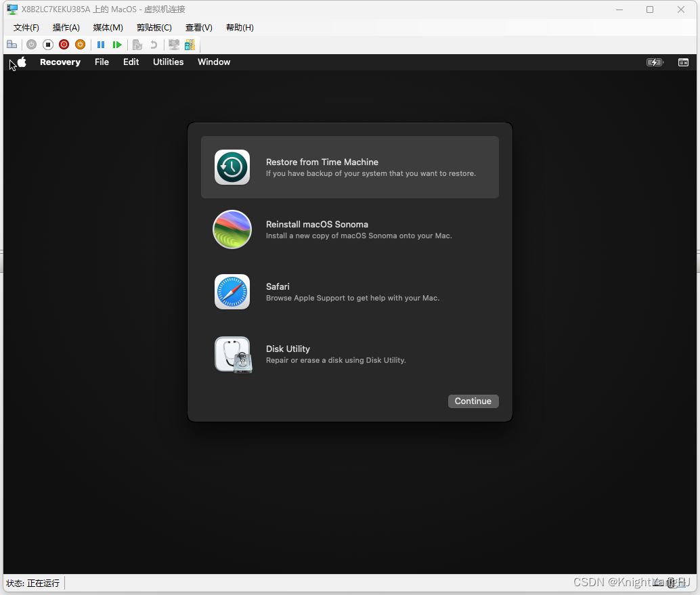Click 'Install a new copy of macOS Sonoma' description

pos(359,236)
